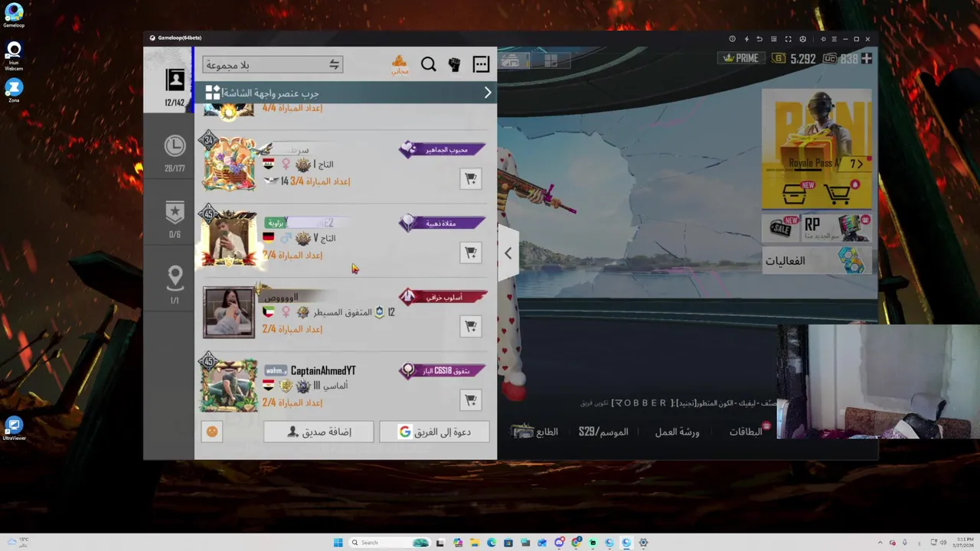Click the Gameloop fullscreen icon
This screenshot has height=551, width=980.
[x=788, y=39]
